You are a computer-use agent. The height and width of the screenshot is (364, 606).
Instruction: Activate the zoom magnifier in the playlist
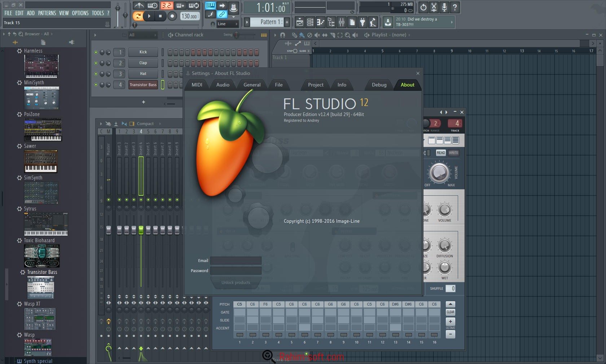348,35
